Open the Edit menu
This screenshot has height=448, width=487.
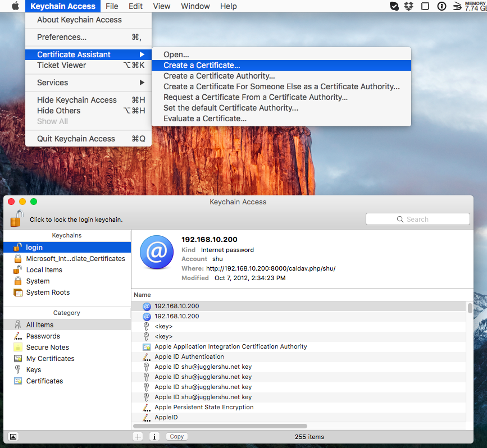pos(135,6)
